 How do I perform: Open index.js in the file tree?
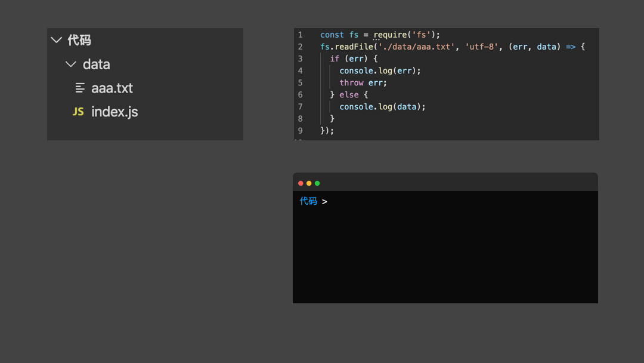(114, 112)
